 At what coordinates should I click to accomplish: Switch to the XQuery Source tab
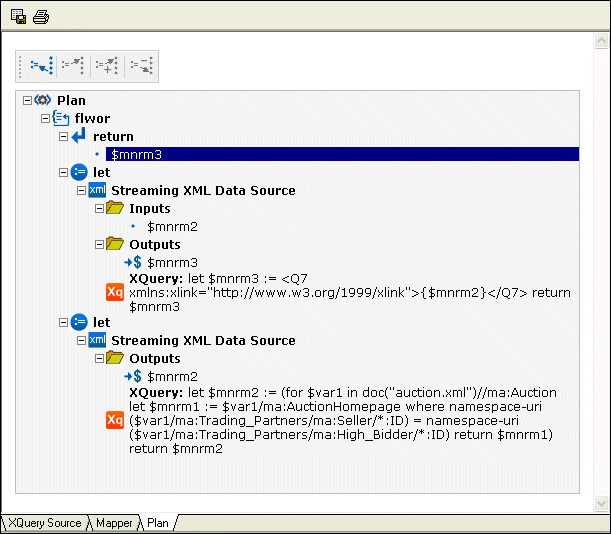coord(45,523)
